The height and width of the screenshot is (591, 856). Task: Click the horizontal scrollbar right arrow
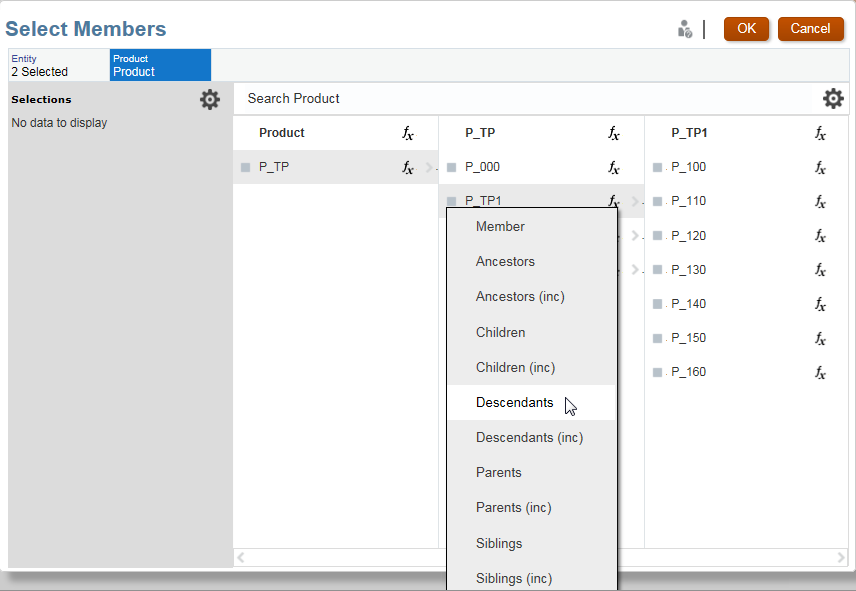pyautogui.click(x=841, y=557)
